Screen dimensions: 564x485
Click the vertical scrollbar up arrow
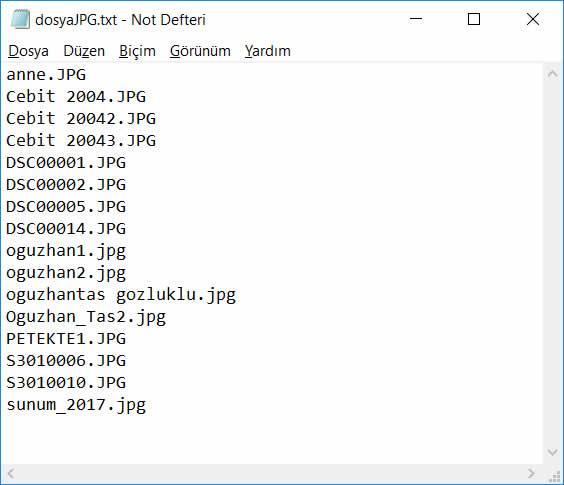[552, 74]
